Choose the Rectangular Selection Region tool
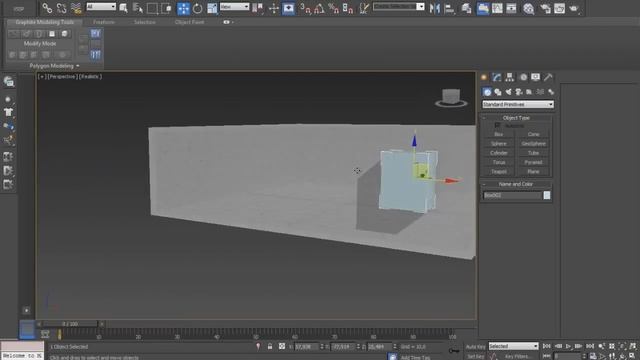Screen dimensions: 640x360 pyautogui.click(x=152, y=8)
